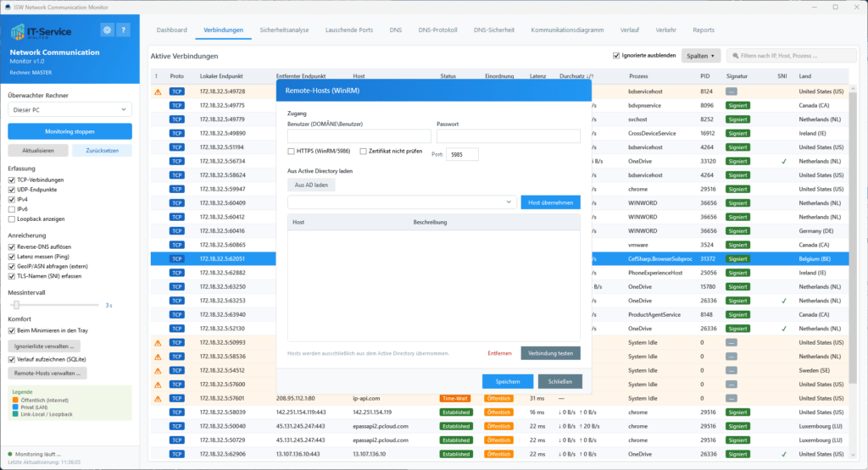The width and height of the screenshot is (868, 470).
Task: Click warning icon on row 172.18.32.5:49728
Action: (158, 91)
